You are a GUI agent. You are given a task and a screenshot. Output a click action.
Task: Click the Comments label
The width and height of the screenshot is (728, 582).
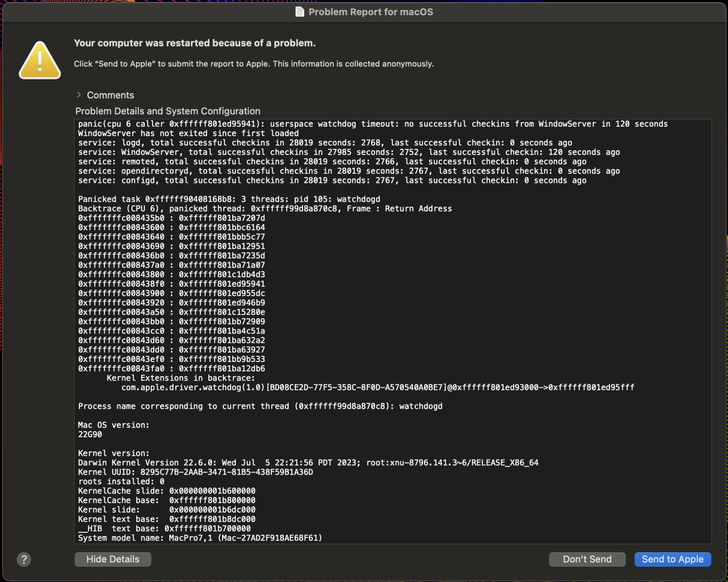[110, 95]
